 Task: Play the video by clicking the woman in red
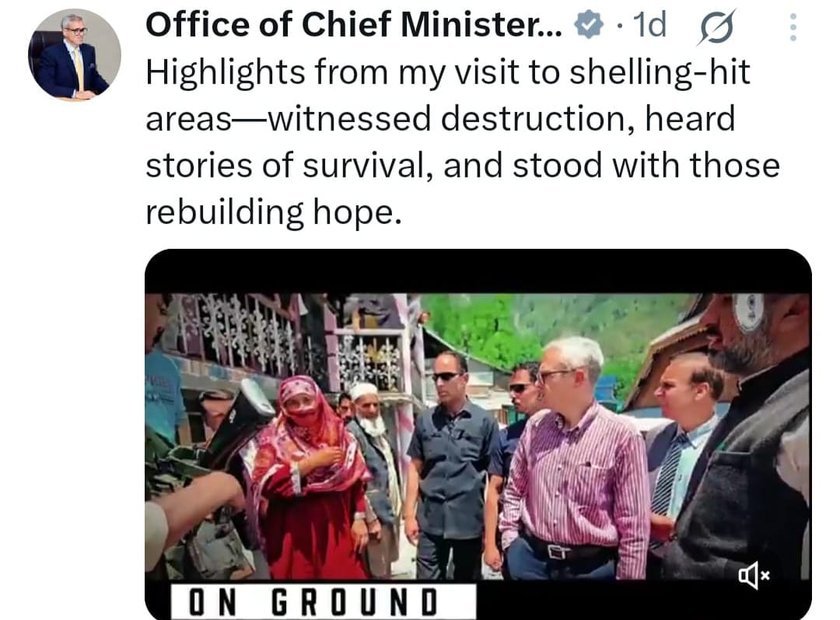pyautogui.click(x=310, y=477)
